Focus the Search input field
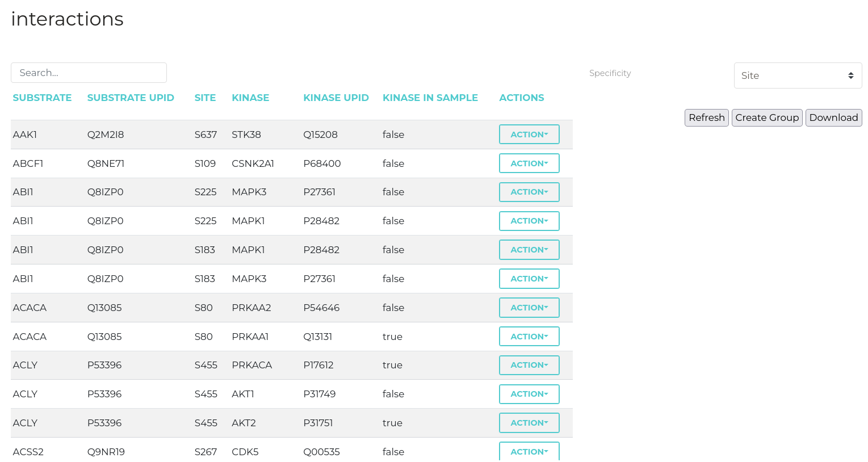Screen dimensions: 868x462 click(x=89, y=73)
